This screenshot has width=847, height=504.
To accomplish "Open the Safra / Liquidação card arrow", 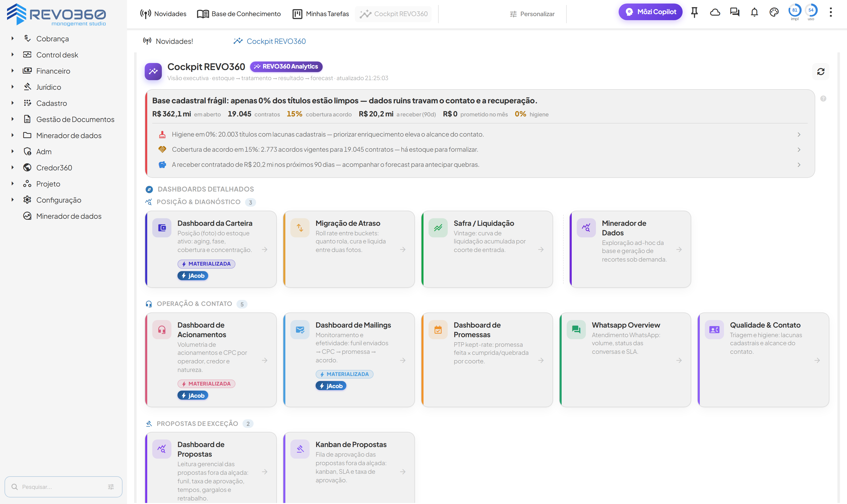I will tap(541, 250).
